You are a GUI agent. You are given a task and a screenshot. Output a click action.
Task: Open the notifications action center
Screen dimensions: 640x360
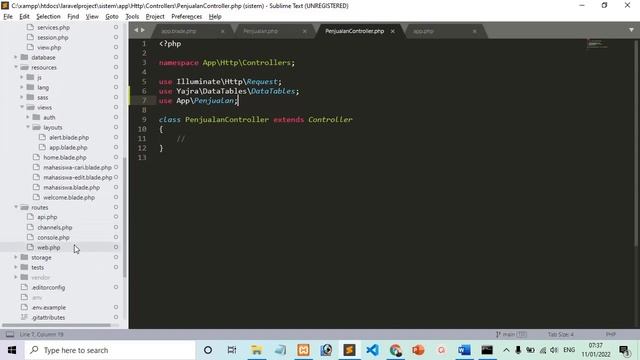624,350
